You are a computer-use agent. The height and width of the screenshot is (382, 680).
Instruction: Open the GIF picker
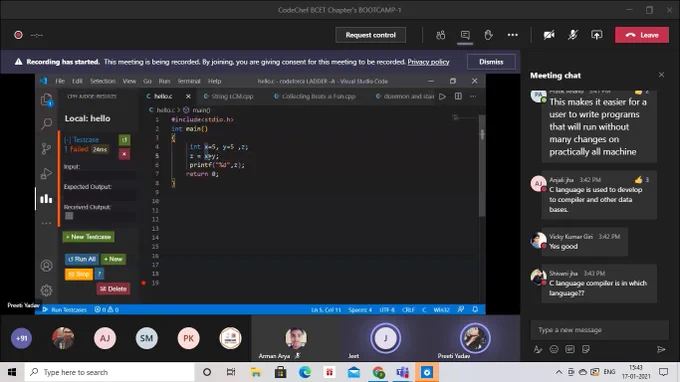[x=570, y=349]
